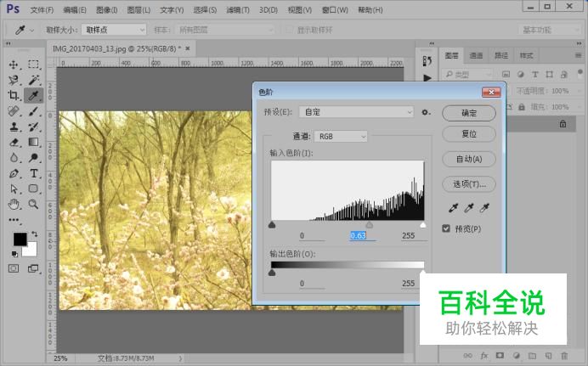Toggle the type layer filter

(x=534, y=74)
